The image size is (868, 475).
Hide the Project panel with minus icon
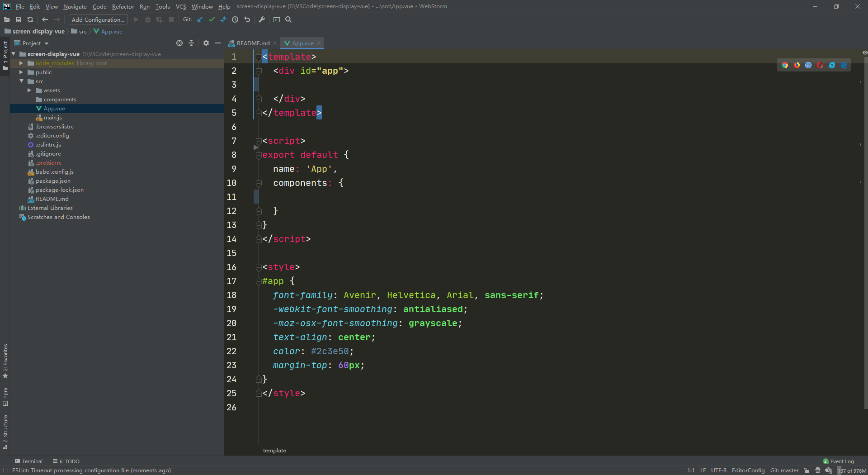pyautogui.click(x=218, y=43)
